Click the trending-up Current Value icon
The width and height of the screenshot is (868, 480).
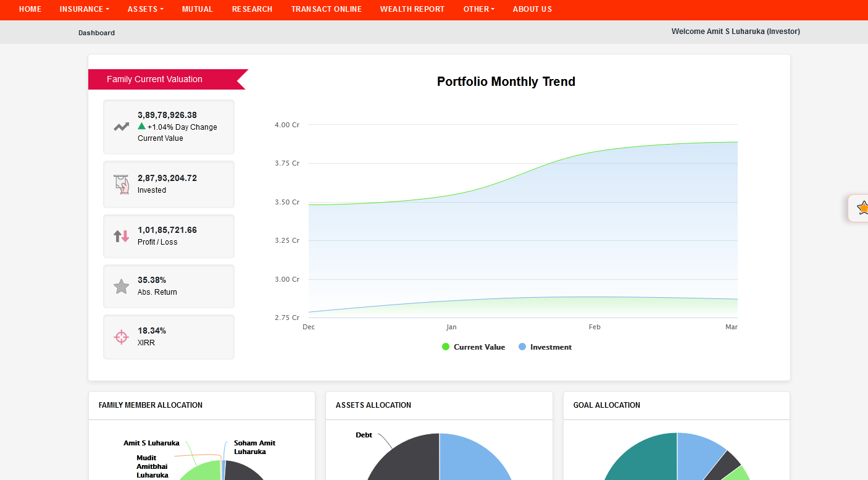[x=121, y=127]
